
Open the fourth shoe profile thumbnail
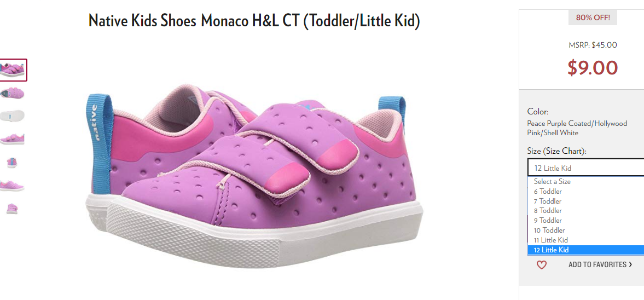click(x=13, y=139)
